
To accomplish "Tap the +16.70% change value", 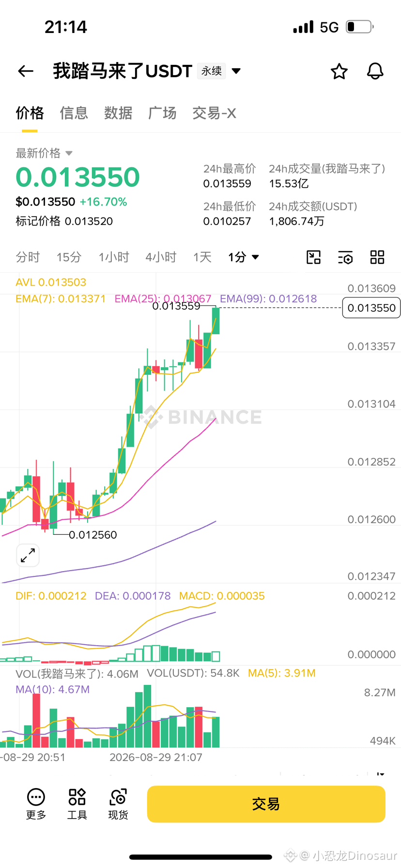I will [103, 202].
